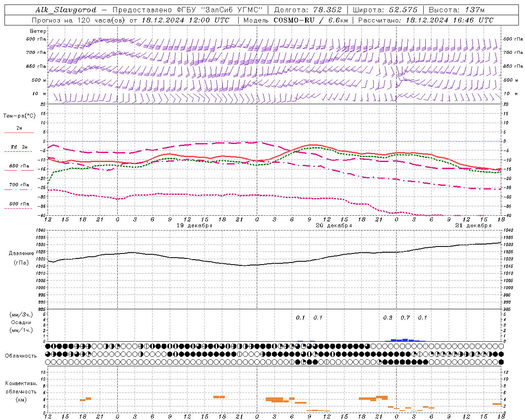Click the (гПа) unit under Давление
The height and width of the screenshot is (420, 525).
[x=21, y=263]
